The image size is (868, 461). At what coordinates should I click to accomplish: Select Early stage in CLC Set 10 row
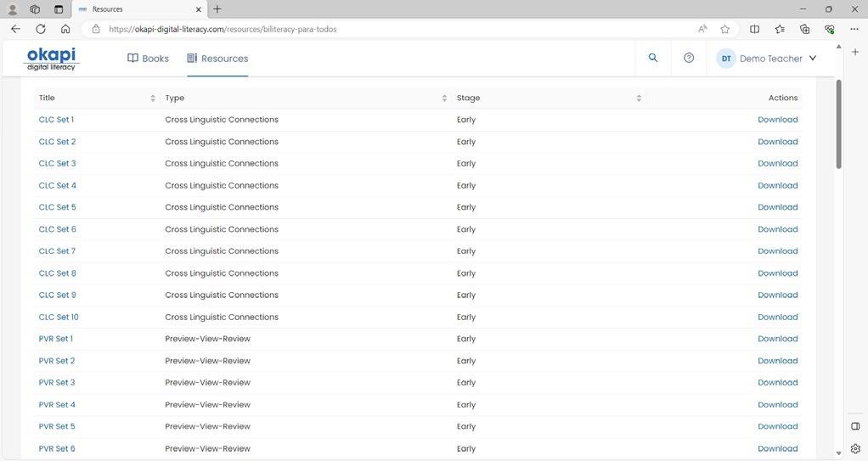[466, 318]
